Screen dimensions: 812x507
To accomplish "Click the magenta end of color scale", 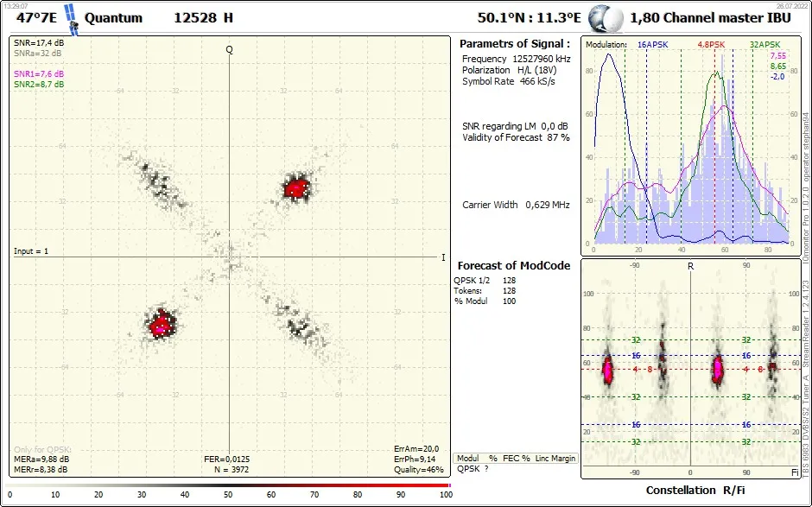I will pyautogui.click(x=448, y=485).
